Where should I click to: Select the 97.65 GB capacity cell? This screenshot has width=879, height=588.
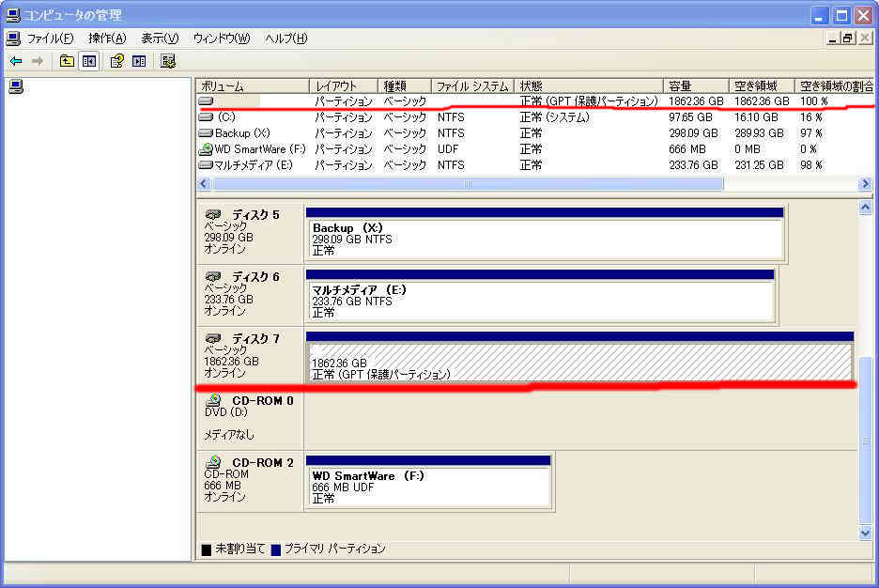coord(690,117)
